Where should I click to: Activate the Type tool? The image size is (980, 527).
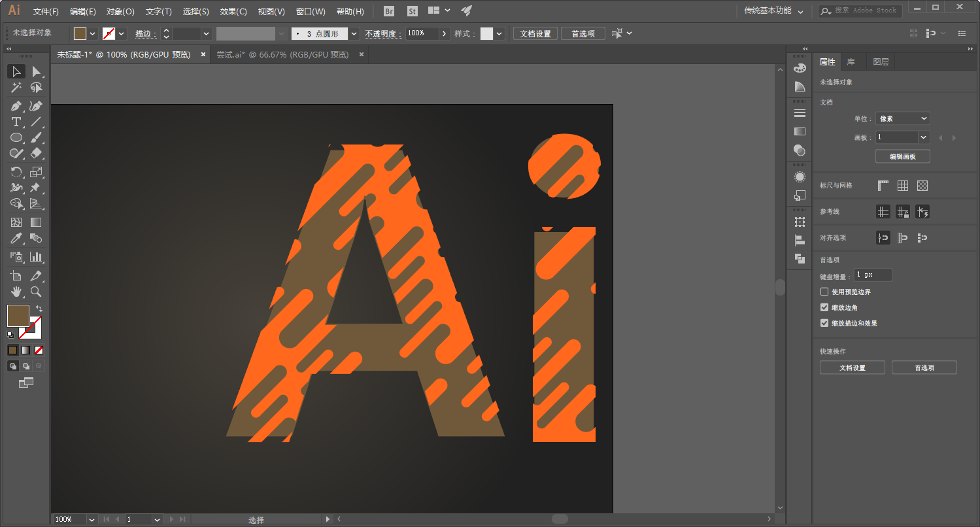tap(16, 122)
